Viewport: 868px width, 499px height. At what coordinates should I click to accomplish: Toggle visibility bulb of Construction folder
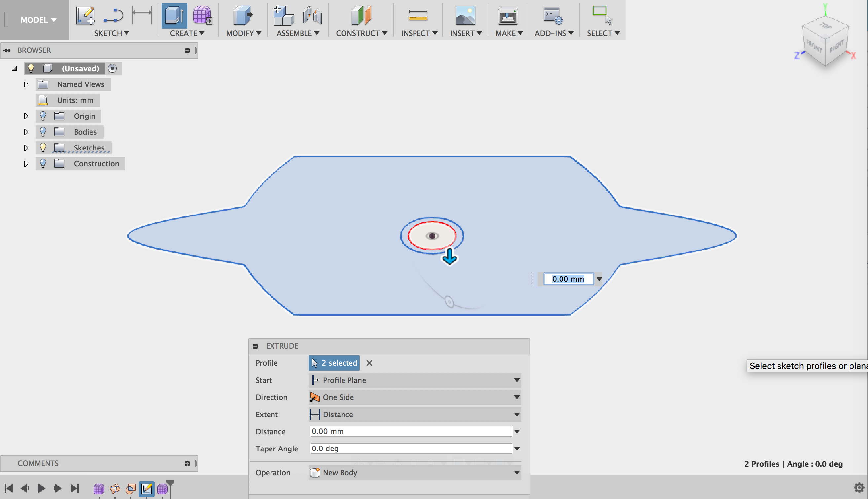[43, 163]
